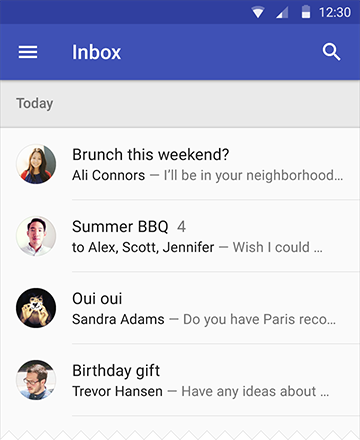360x440 pixels.
Task: Click the Ali Connors sender name
Action: (x=109, y=175)
